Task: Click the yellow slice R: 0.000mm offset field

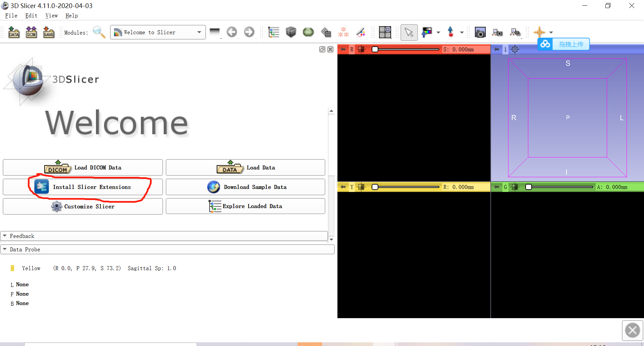Action: (x=466, y=187)
